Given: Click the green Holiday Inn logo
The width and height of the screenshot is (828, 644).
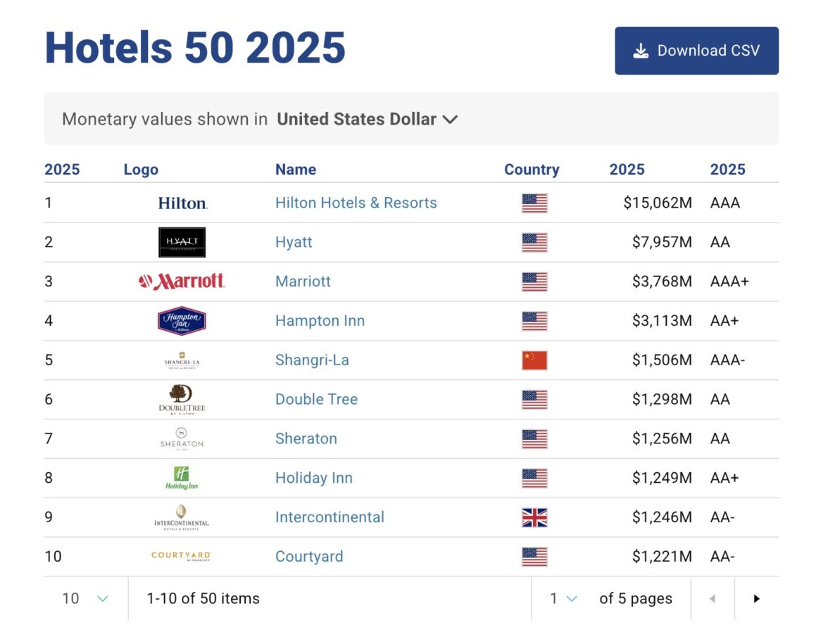Looking at the screenshot, I should 182,478.
